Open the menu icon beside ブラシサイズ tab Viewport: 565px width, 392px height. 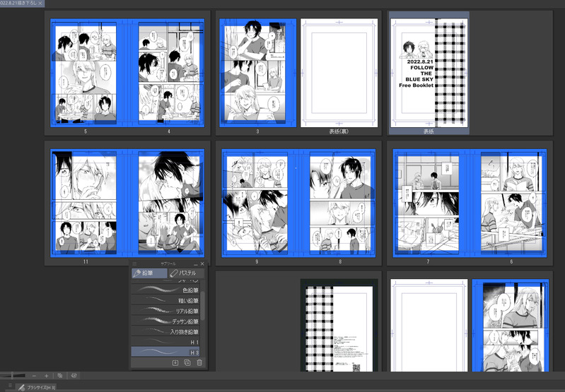pos(10,386)
